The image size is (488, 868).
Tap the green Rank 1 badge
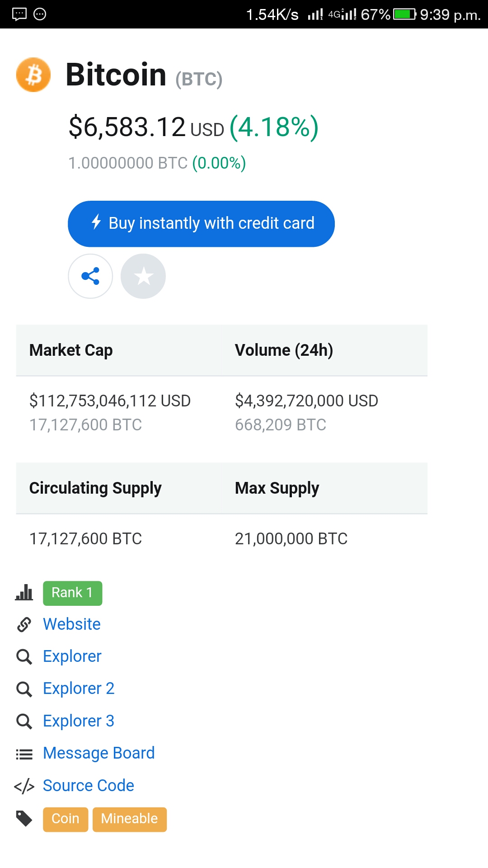pyautogui.click(x=73, y=593)
